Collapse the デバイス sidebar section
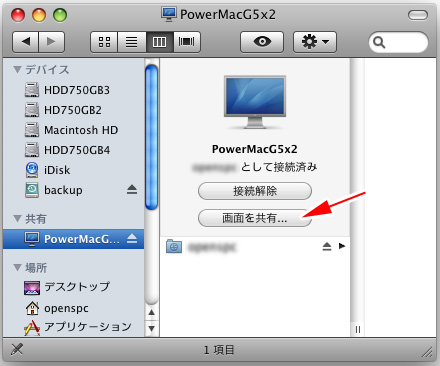This screenshot has height=366, width=440. tap(17, 69)
